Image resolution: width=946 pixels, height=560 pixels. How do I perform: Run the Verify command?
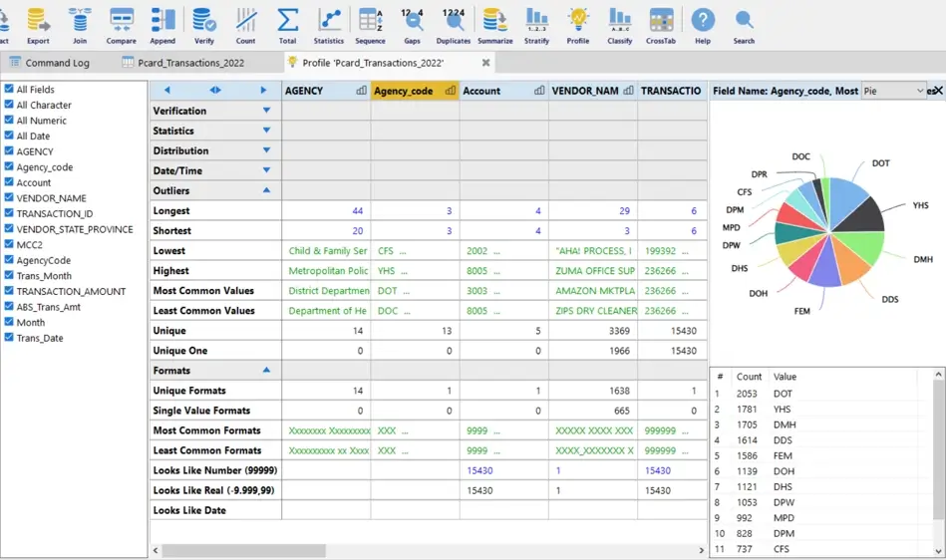pos(204,25)
